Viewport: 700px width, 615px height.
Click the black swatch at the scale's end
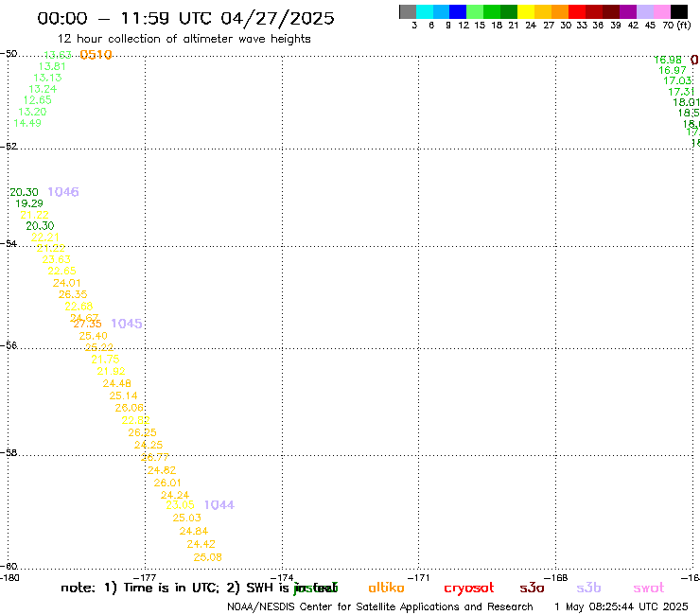coord(679,11)
